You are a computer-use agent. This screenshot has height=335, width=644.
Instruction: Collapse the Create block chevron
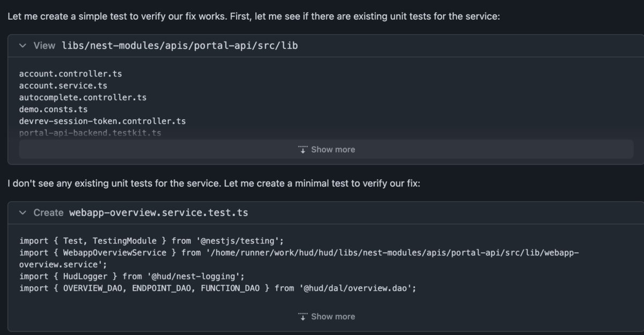click(23, 213)
